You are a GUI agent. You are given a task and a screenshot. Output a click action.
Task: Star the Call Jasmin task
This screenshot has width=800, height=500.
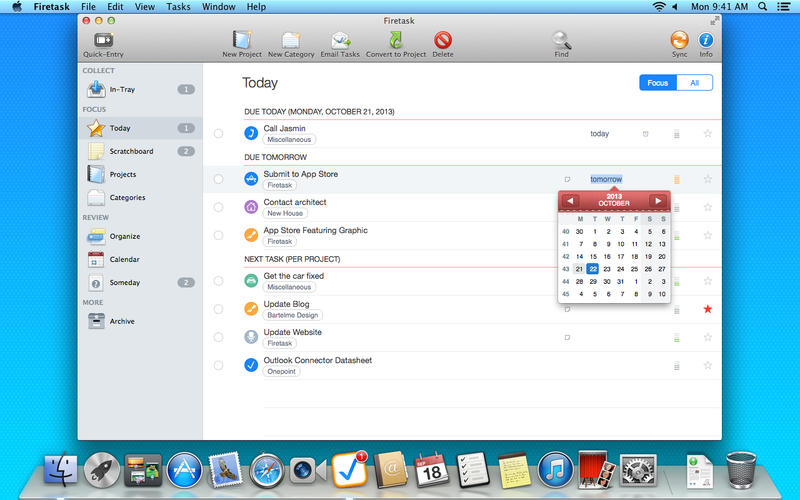[707, 133]
